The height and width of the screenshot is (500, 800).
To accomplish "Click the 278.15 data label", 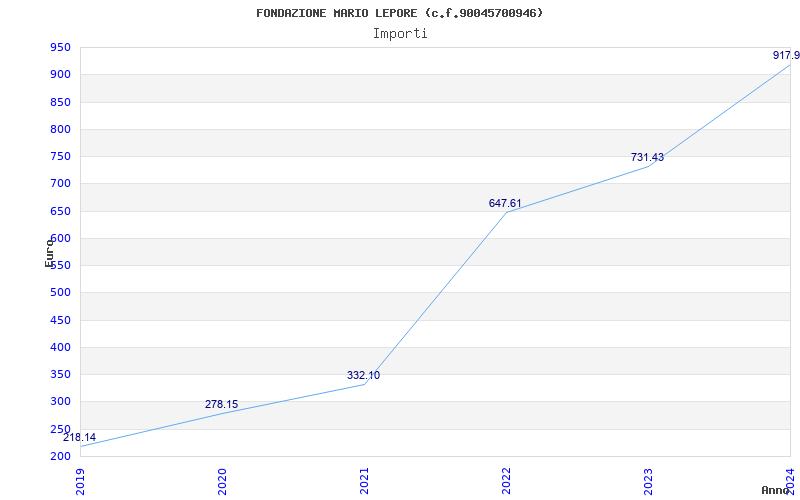I will coord(221,404).
